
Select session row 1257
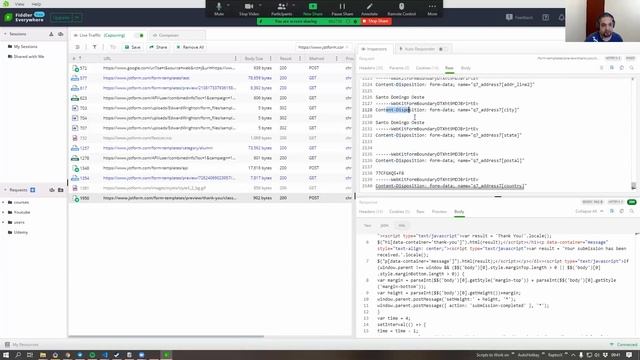pos(211,148)
